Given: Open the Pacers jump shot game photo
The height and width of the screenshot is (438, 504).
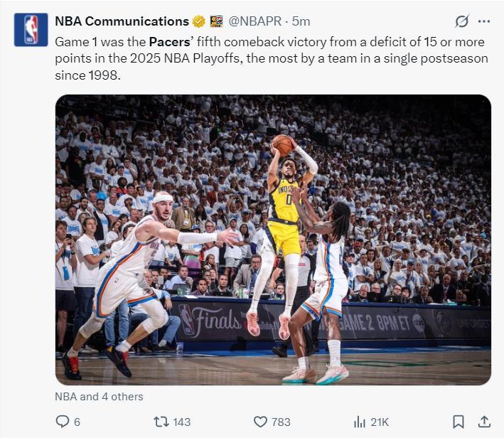Looking at the screenshot, I should pyautogui.click(x=273, y=240).
